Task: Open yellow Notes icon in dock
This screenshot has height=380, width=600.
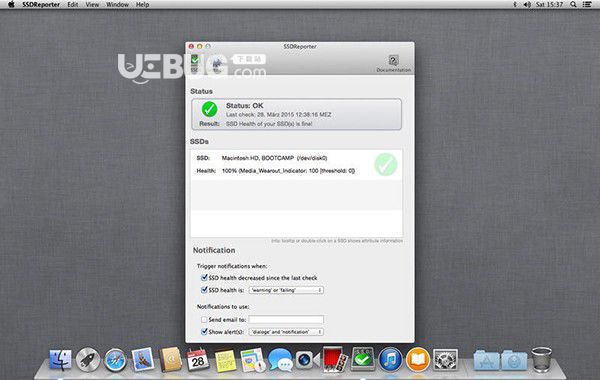Action: coord(225,360)
